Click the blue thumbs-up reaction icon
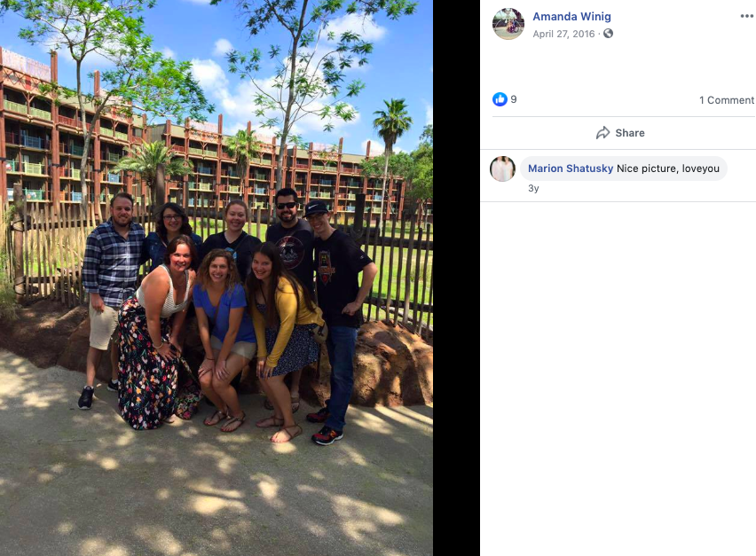The height and width of the screenshot is (556, 756). (500, 99)
